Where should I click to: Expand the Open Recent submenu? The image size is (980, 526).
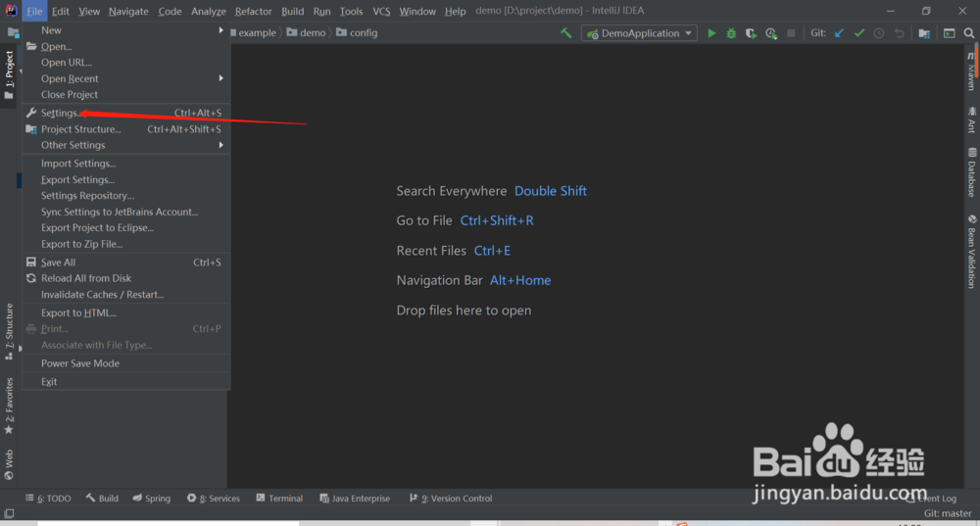(x=126, y=78)
